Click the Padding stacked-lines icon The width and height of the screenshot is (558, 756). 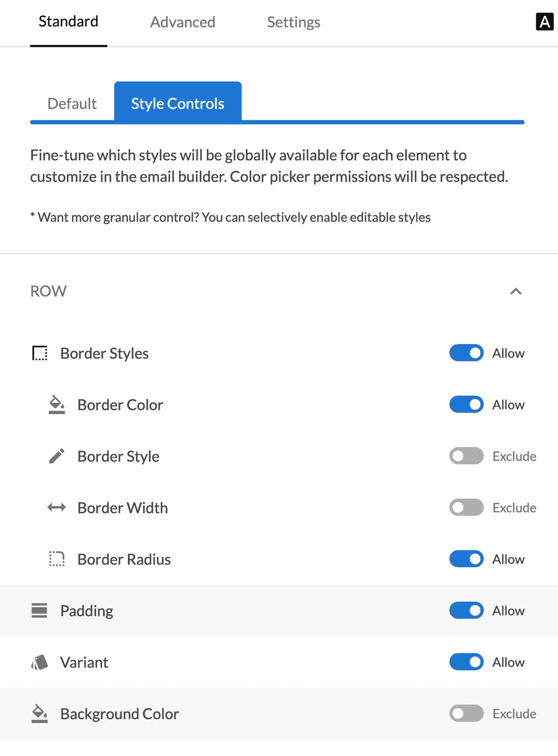[40, 610]
